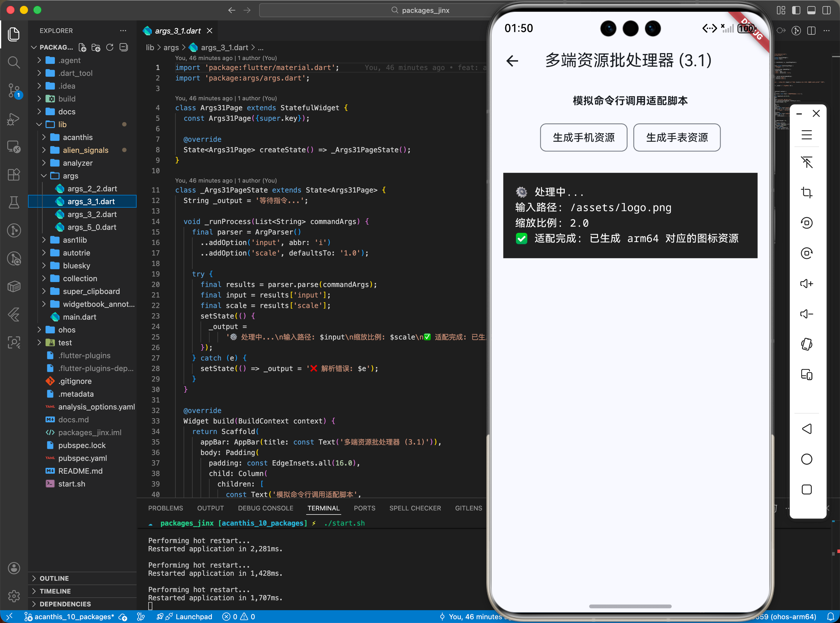Switch to the PROBLEMS panel tab
840x623 pixels.
tap(165, 508)
